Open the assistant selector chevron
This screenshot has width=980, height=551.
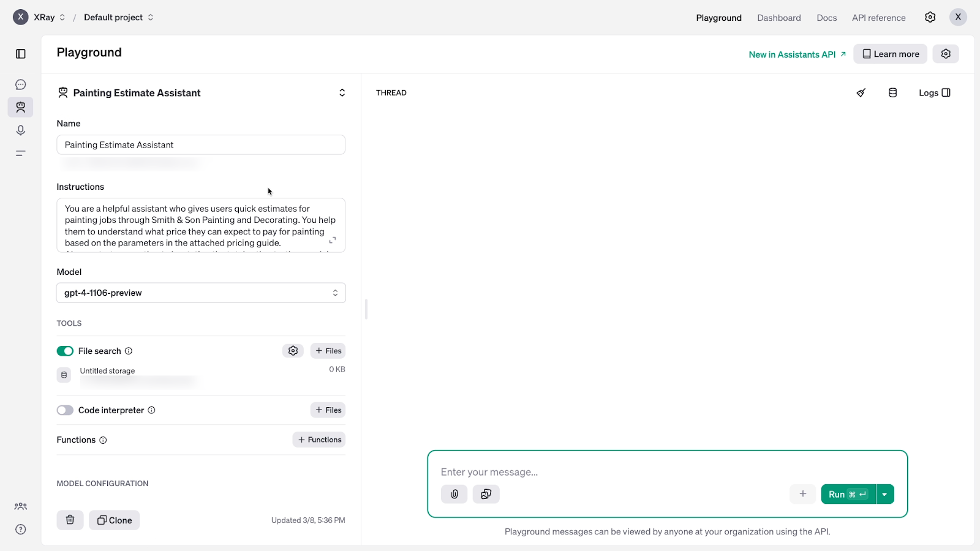click(x=342, y=92)
